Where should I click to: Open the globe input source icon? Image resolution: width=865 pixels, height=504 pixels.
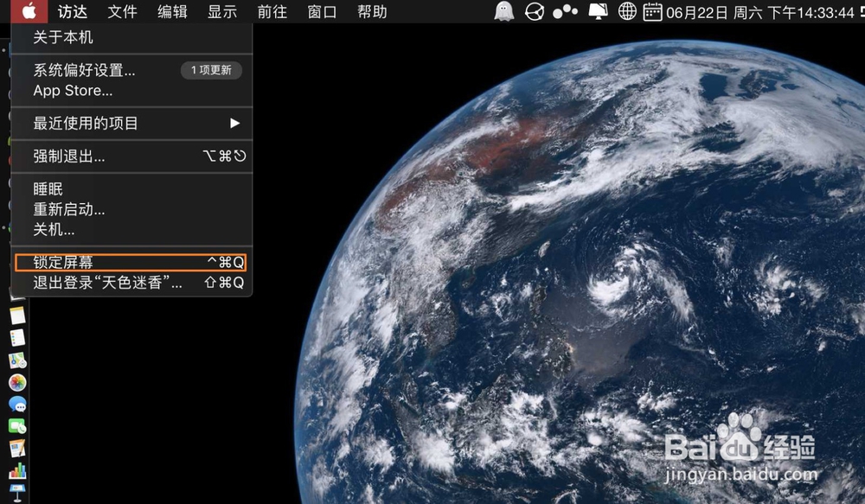626,11
